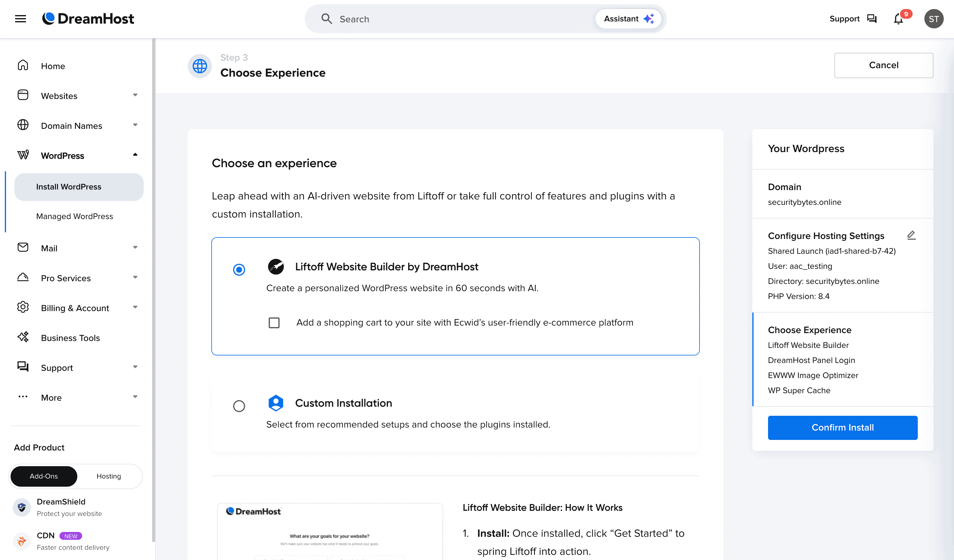The image size is (954, 560).
Task: Expand the Websites section
Action: 135,95
